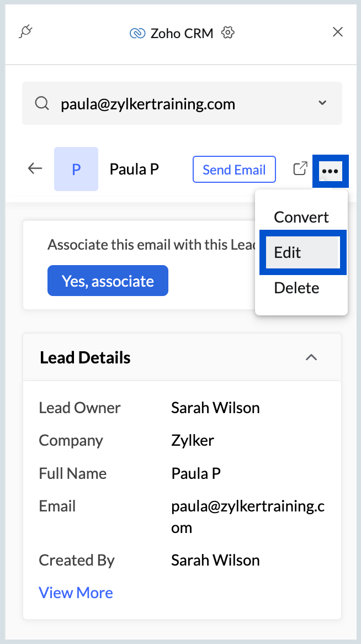Viewport: 361px width, 644px height.
Task: Close the Zoho CRM panel
Action: pos(338,32)
